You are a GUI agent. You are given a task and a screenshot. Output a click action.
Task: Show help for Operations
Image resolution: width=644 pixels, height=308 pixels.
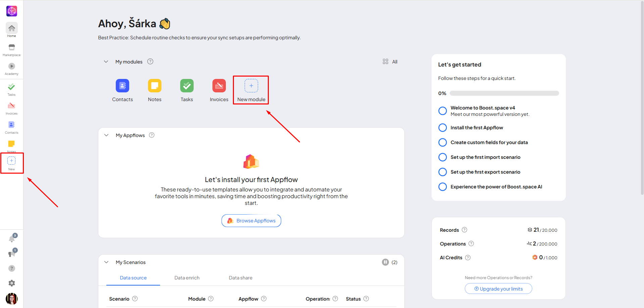coord(471,244)
